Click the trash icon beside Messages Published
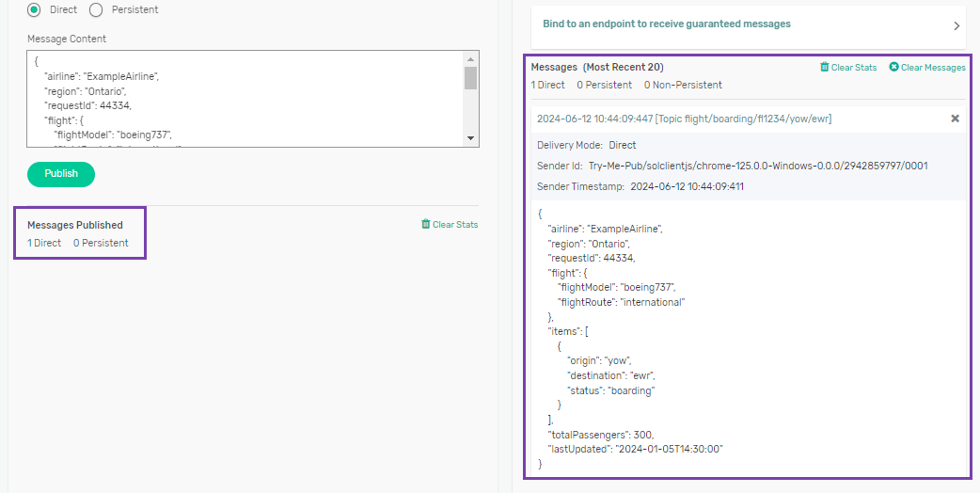This screenshot has width=980, height=493. [426, 225]
